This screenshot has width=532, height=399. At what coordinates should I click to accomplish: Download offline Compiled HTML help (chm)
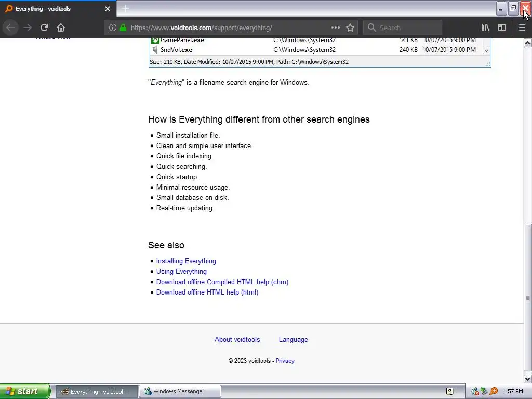(x=222, y=282)
